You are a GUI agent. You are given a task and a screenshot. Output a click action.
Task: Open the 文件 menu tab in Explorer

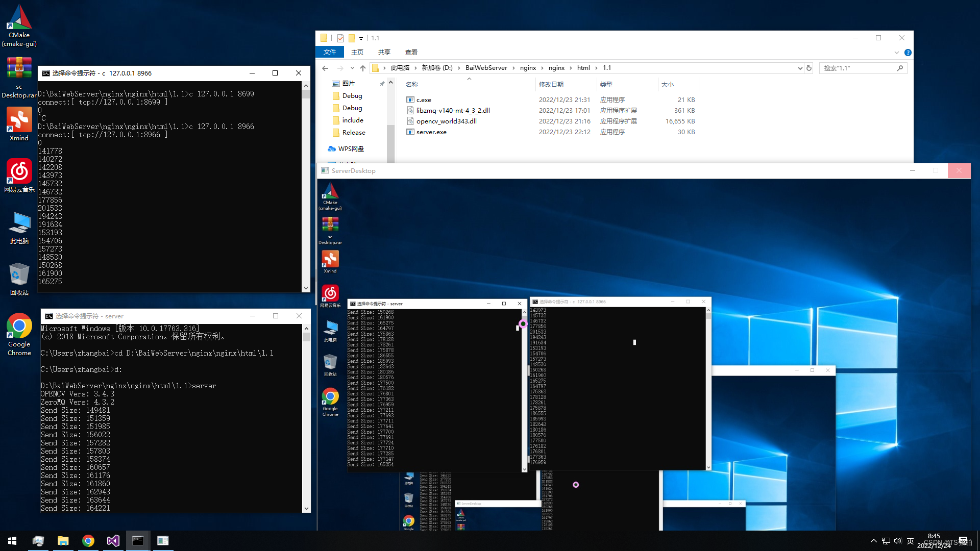point(330,52)
